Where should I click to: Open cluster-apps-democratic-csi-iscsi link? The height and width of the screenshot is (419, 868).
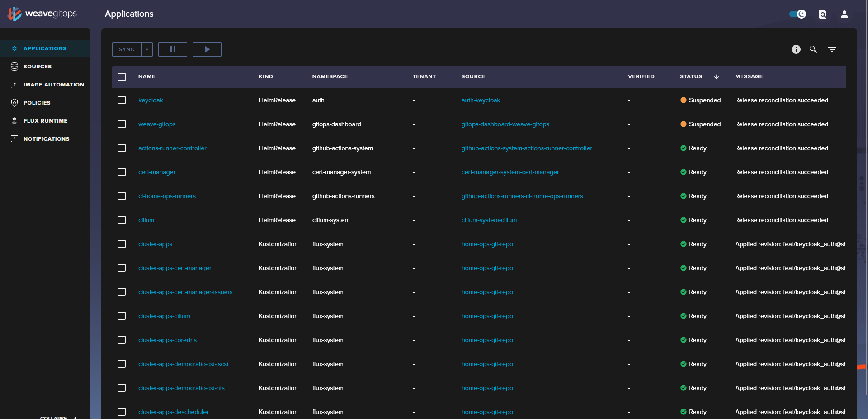tap(183, 364)
